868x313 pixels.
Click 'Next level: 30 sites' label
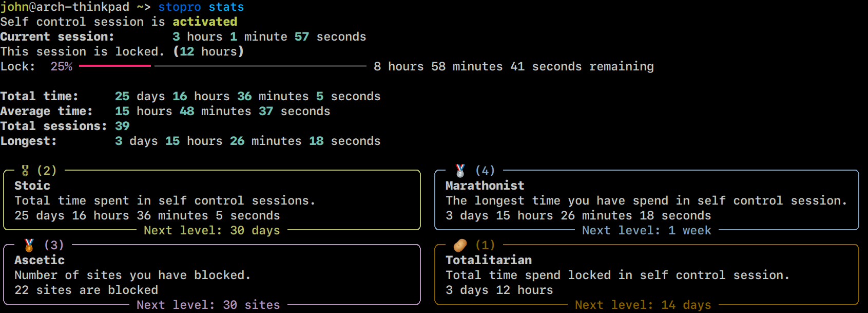(208, 305)
